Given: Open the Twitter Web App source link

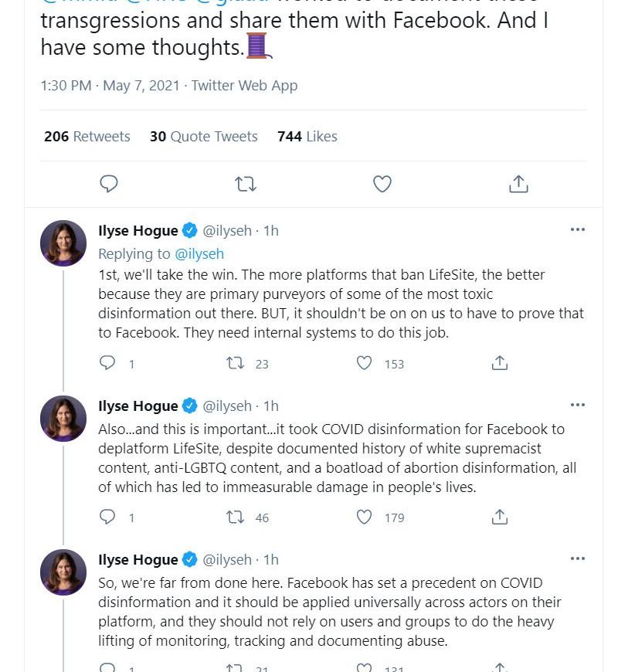Looking at the screenshot, I should click(x=244, y=86).
